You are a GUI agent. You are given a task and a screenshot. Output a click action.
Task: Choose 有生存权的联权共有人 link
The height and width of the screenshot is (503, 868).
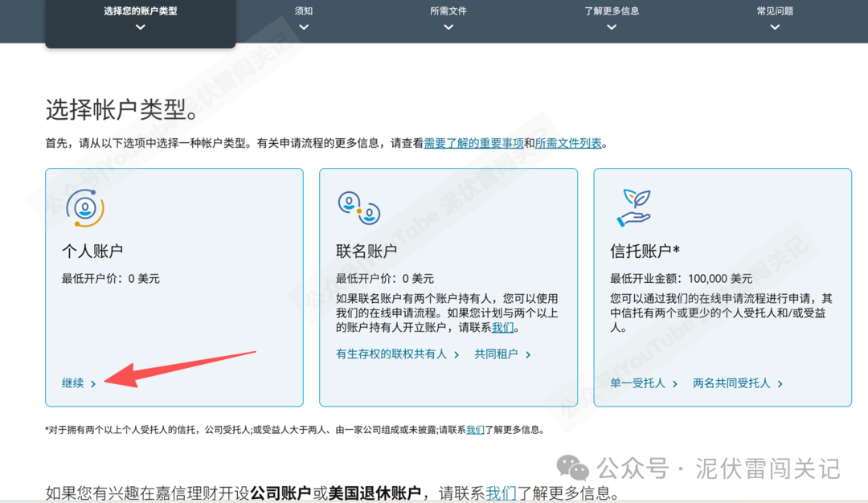click(391, 354)
